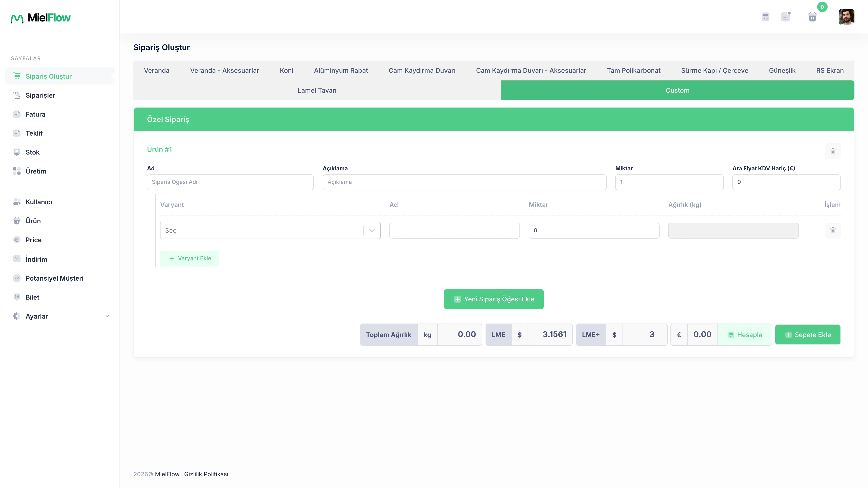Click the Stok box icon
This screenshot has width=868, height=488.
17,152
